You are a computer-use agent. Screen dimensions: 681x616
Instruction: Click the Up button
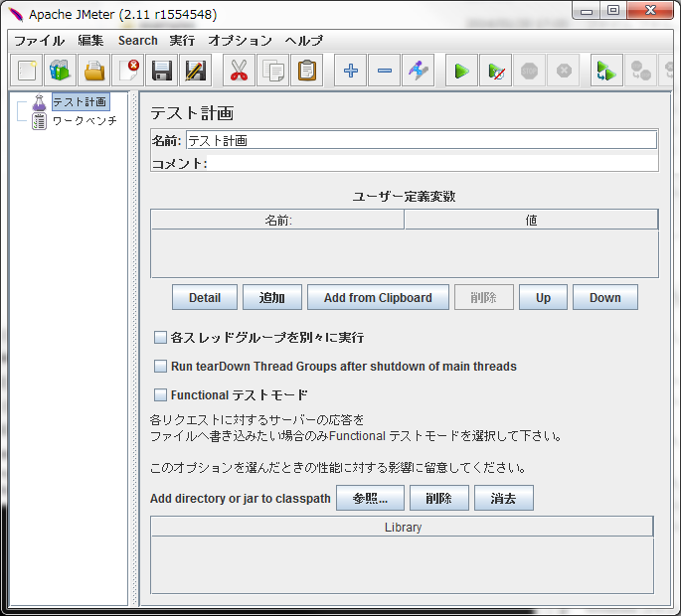(x=543, y=297)
